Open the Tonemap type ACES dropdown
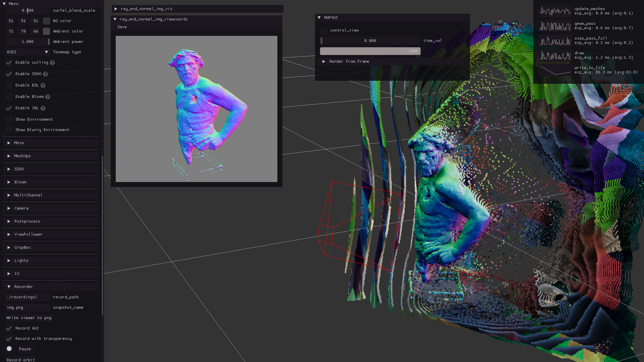 click(x=28, y=52)
